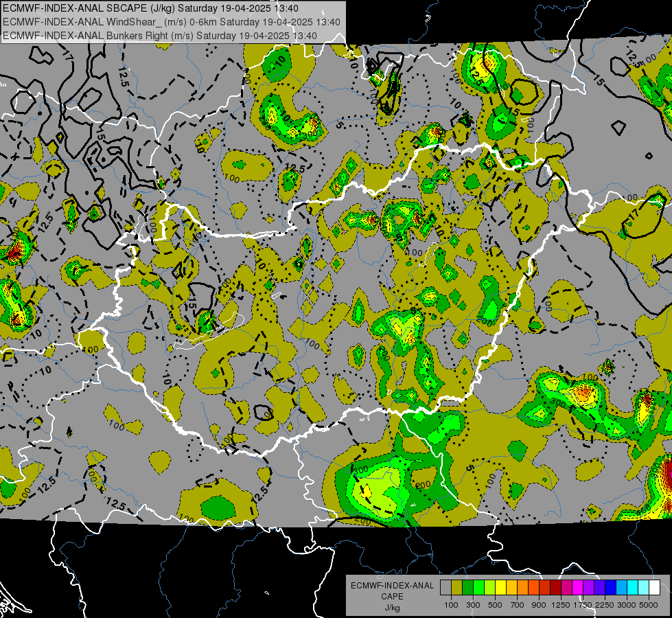Click the 700 legend tick label
Viewport: 672px width, 618px height.
[x=518, y=605]
